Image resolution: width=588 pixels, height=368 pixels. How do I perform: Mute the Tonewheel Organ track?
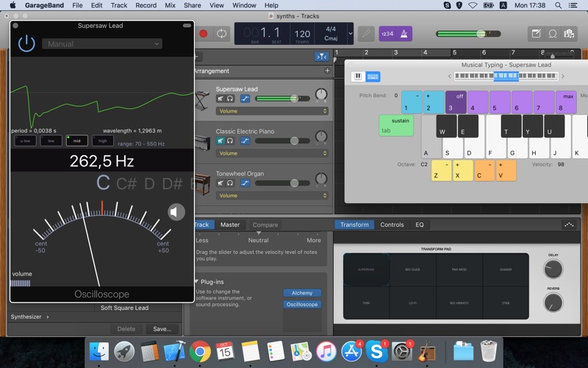[x=220, y=183]
